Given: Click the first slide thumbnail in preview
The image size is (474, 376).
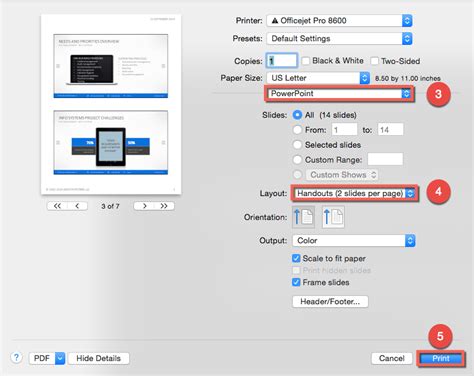Looking at the screenshot, I should (111, 66).
